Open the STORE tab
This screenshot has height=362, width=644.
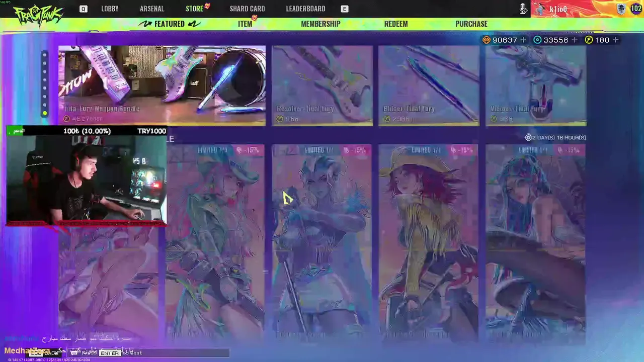[194, 9]
